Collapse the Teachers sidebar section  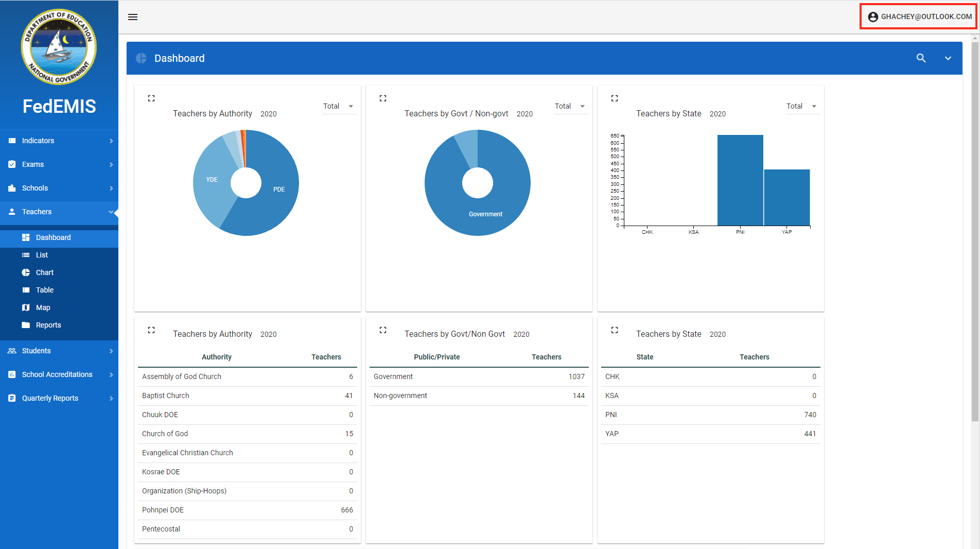tap(59, 212)
